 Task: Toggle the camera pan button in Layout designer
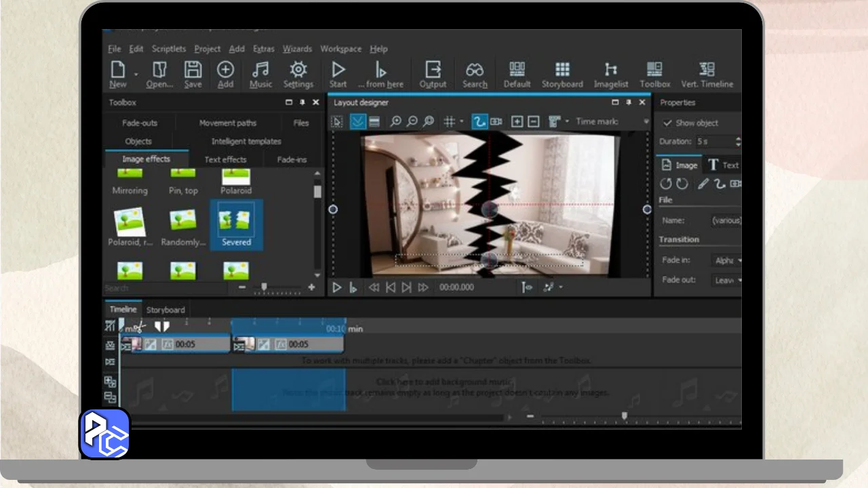click(496, 122)
